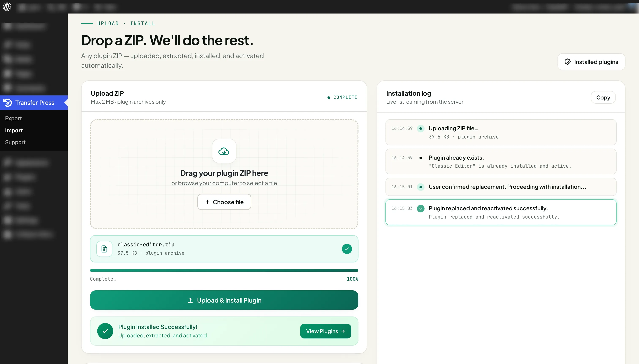
Task: Click the zip file icon for classic-editor.zip
Action: click(104, 249)
